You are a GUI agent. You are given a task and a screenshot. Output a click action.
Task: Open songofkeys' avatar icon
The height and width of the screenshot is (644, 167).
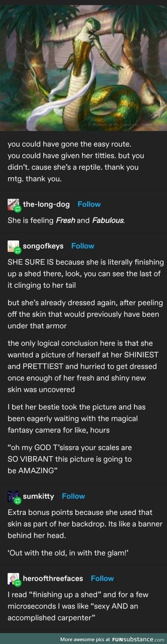coord(14,246)
